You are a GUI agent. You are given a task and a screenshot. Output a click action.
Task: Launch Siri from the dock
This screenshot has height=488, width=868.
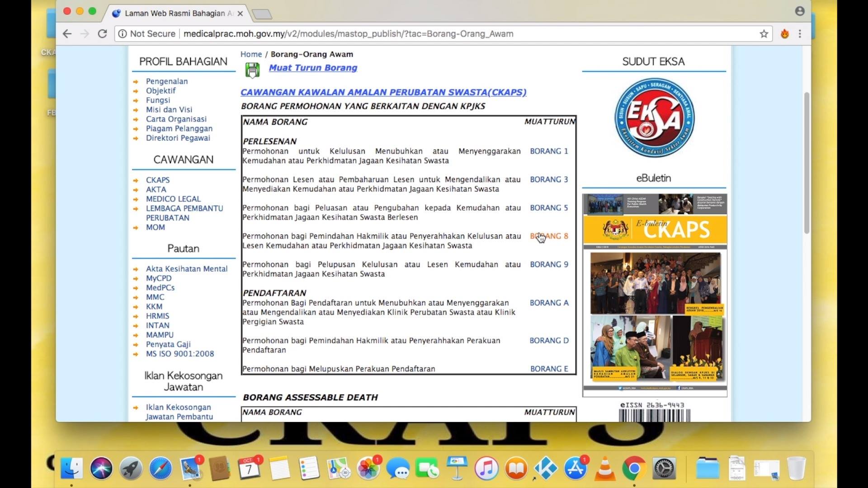(101, 468)
